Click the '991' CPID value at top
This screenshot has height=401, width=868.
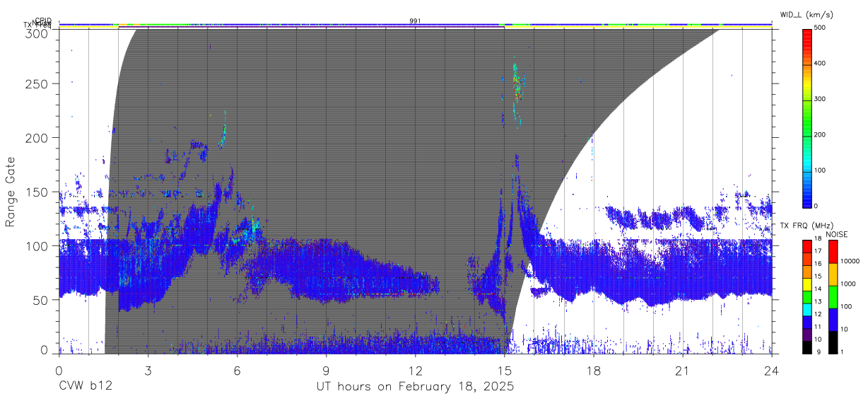415,21
